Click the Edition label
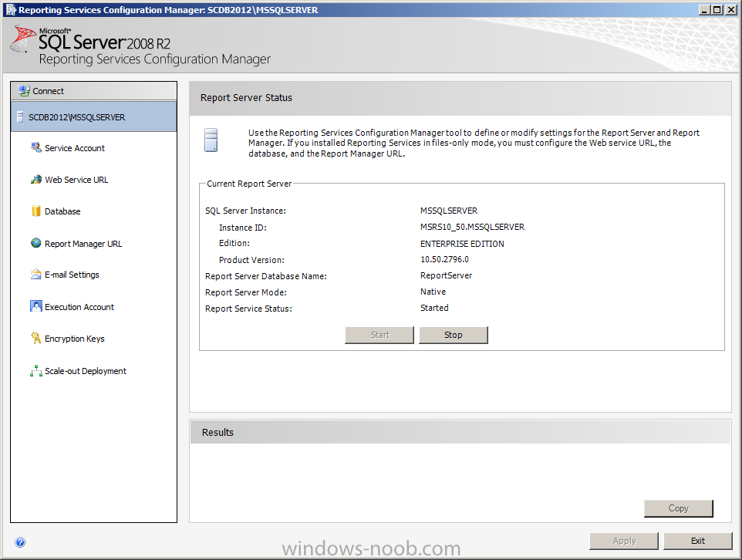 tap(234, 243)
